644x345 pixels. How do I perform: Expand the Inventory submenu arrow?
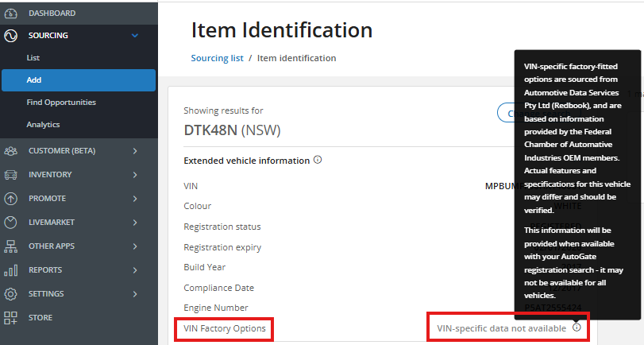click(x=135, y=174)
